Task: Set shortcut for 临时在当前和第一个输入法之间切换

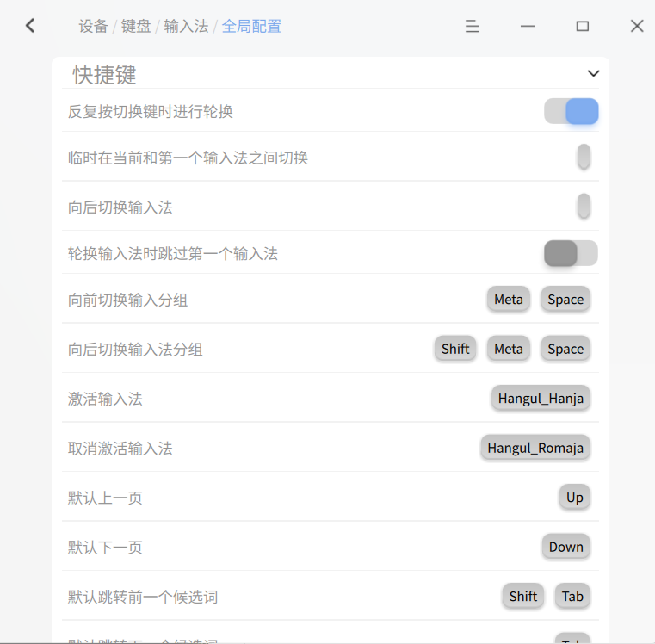Action: click(x=584, y=157)
